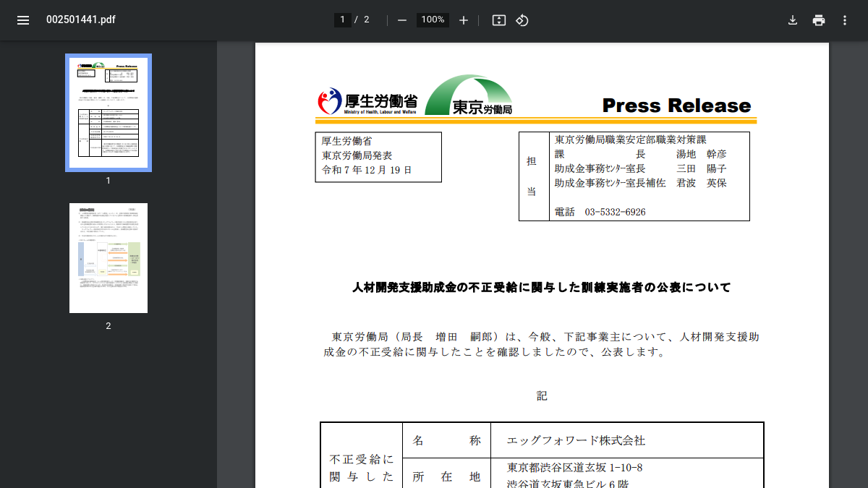Open the more actions three-dot menu
868x488 pixels.
845,20
